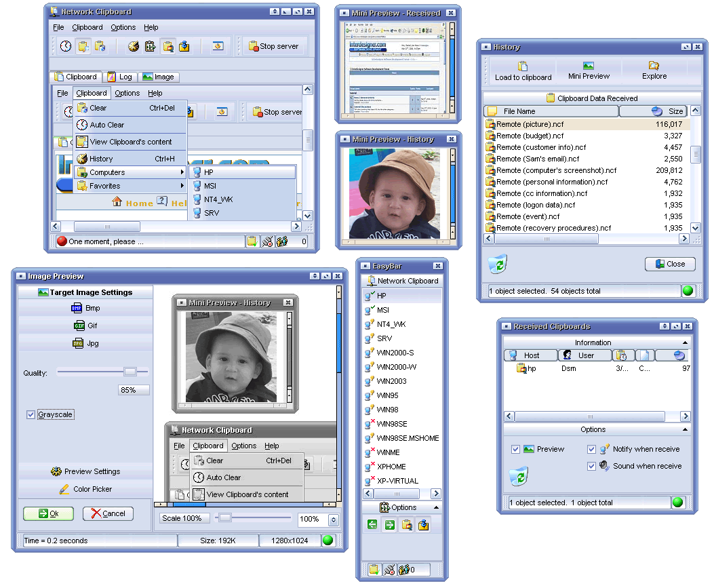Click the Stop server button
Screen dimensions: 714x588
(274, 46)
